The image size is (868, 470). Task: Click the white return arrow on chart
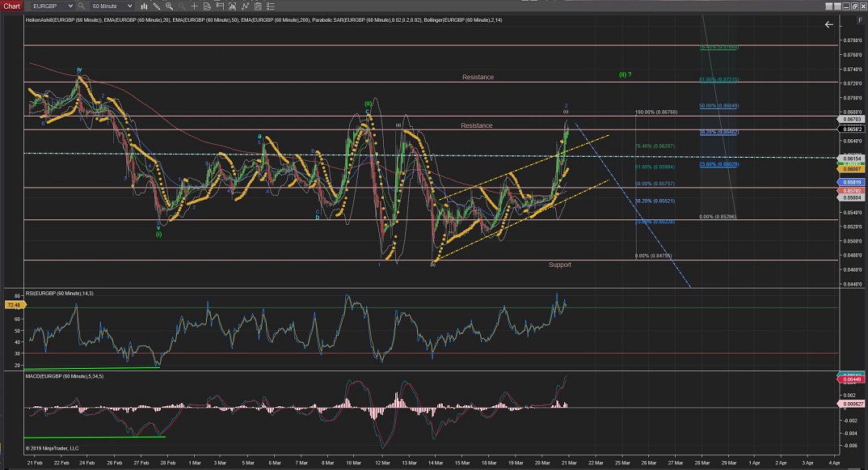coord(828,25)
